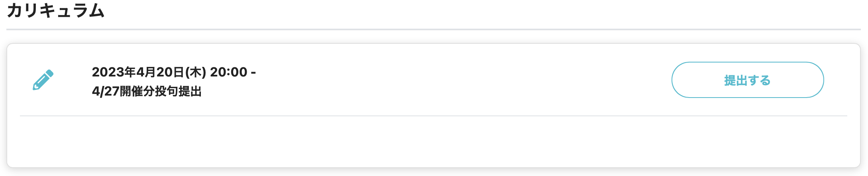This screenshot has width=868, height=176.
Task: Click the 20:00 start time text
Action: [229, 72]
